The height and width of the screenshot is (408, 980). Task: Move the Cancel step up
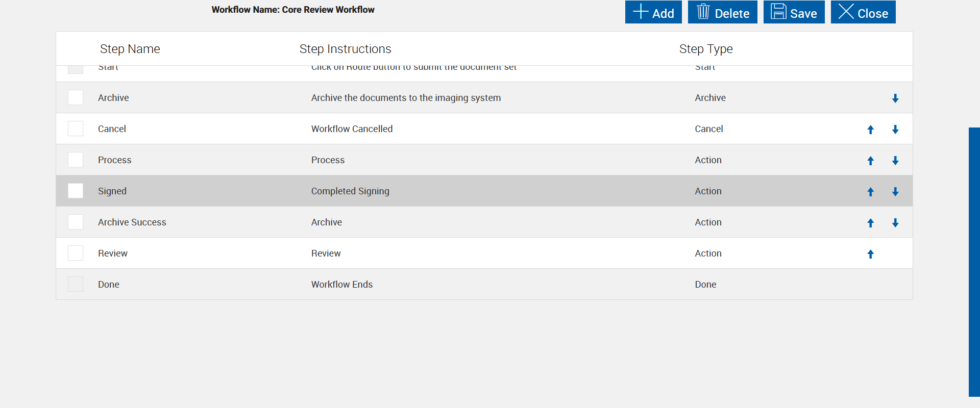click(871, 130)
